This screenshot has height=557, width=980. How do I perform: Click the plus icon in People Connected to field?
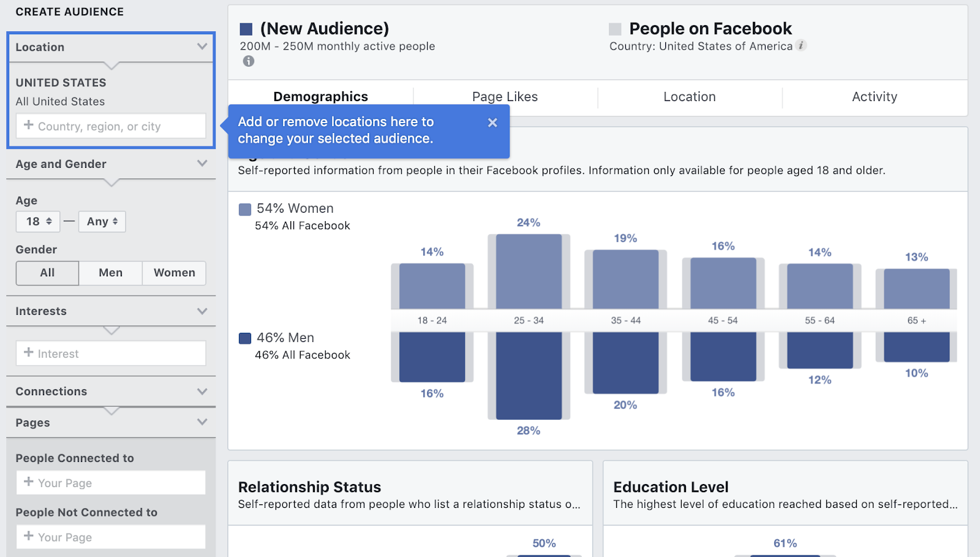pyautogui.click(x=28, y=482)
